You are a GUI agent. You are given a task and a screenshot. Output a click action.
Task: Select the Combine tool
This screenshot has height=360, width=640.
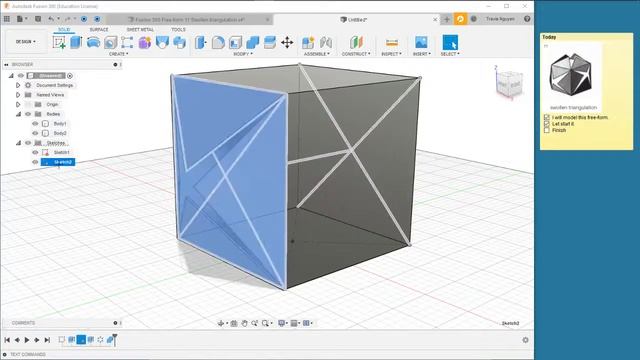coord(253,42)
